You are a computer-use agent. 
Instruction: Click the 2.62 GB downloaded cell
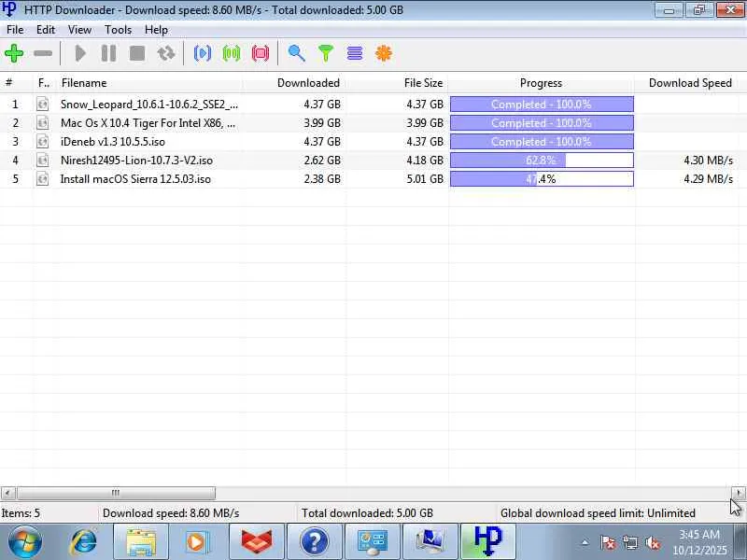322,161
